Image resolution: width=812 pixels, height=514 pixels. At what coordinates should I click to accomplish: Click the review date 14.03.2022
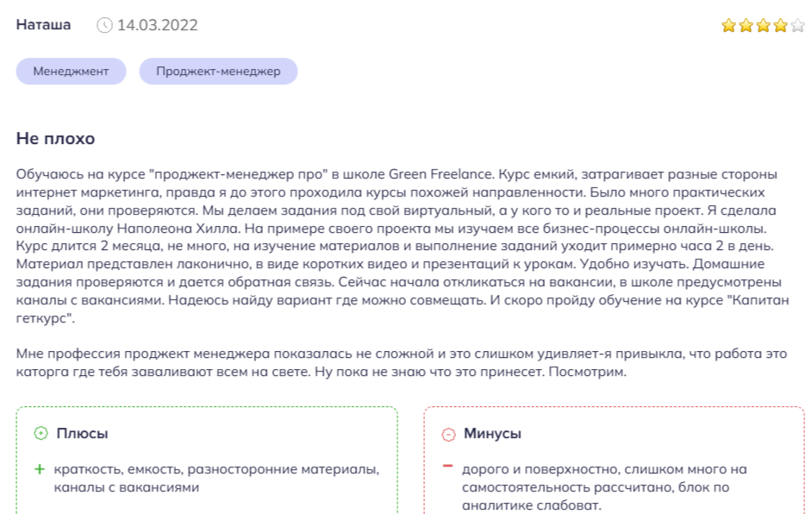point(158,25)
